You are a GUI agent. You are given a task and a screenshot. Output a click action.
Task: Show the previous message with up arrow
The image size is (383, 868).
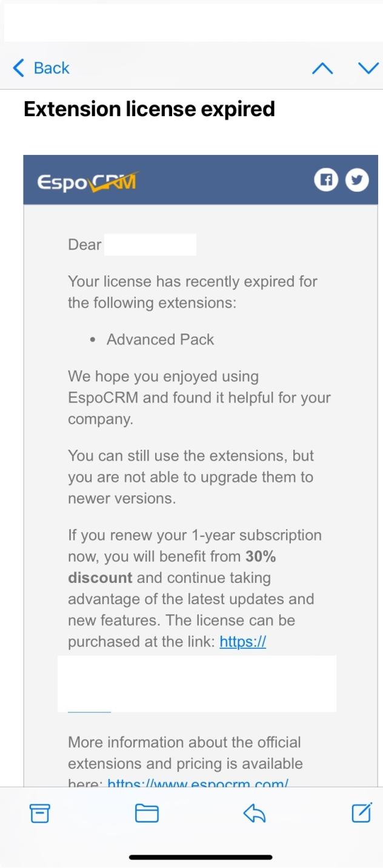(x=322, y=68)
